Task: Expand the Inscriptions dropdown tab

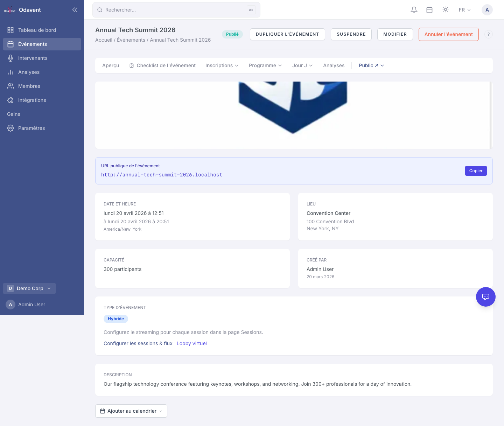Action: 222,65
